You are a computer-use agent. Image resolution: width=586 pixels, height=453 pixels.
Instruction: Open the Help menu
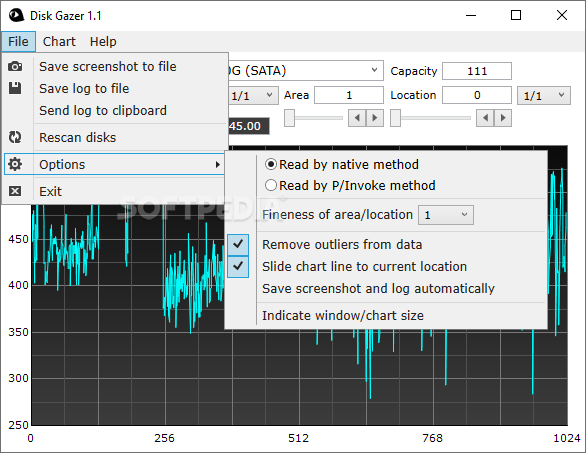(x=103, y=41)
